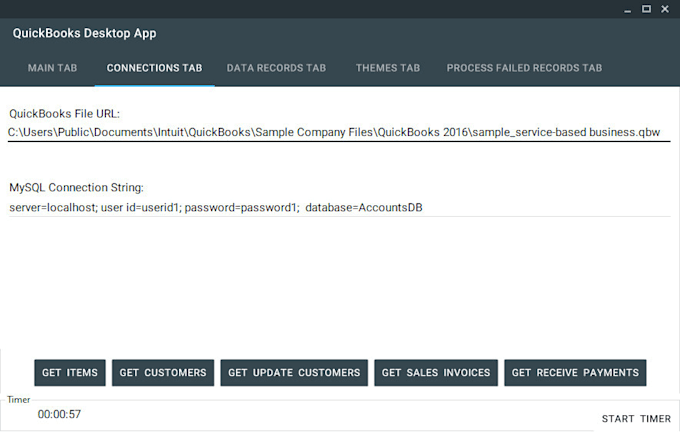Minimize the application window

pyautogui.click(x=628, y=9)
